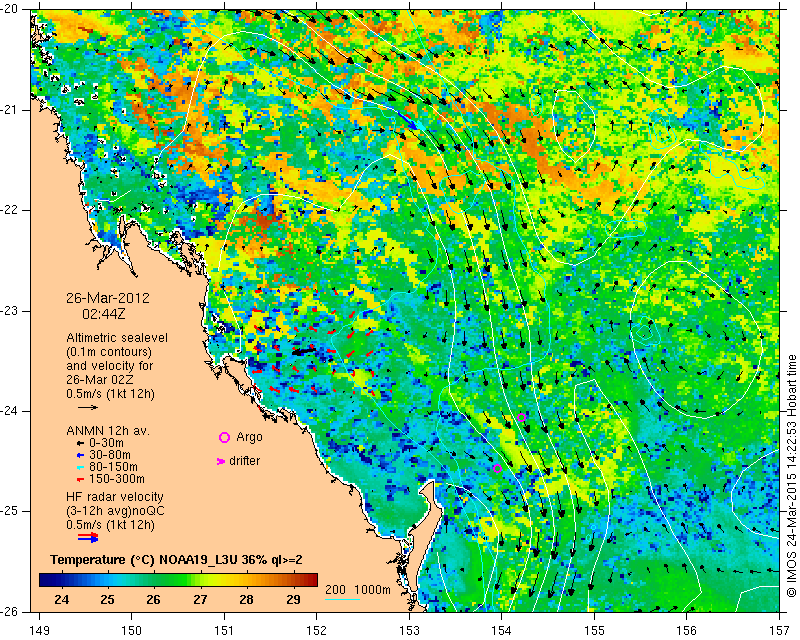Click the yellow 27.5°C part of colorbar

click(x=223, y=580)
